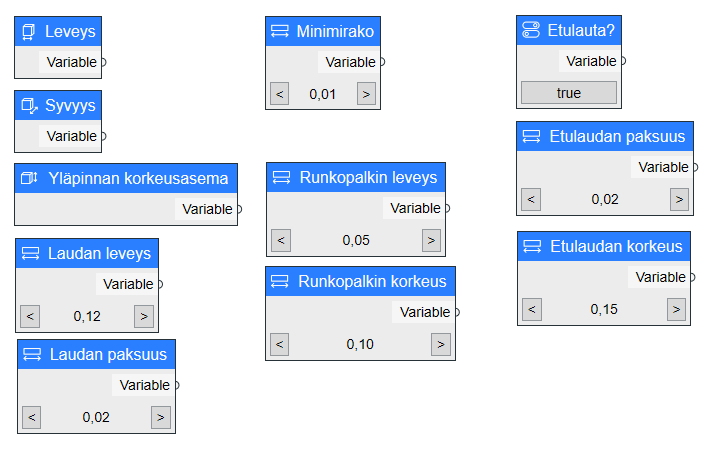Click the Syvyys node depth icon

29,106
